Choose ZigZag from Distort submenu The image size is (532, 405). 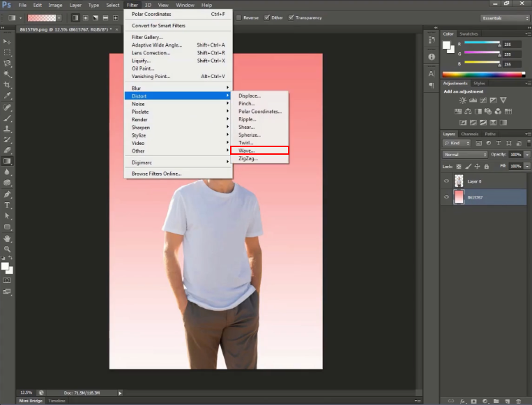click(259, 158)
